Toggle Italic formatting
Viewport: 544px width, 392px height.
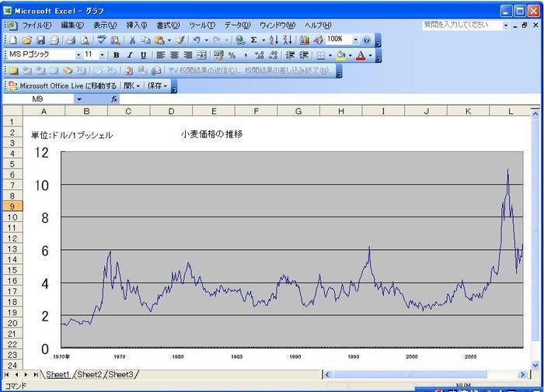tap(129, 55)
